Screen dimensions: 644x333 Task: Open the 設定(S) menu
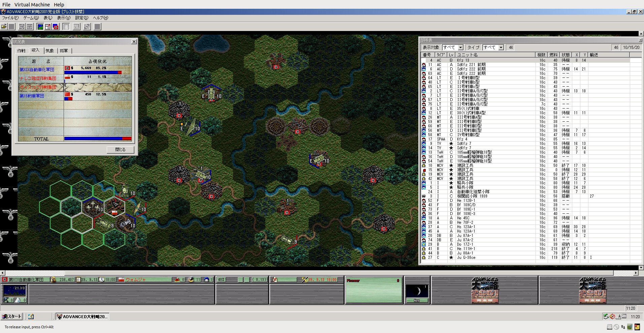(x=82, y=18)
